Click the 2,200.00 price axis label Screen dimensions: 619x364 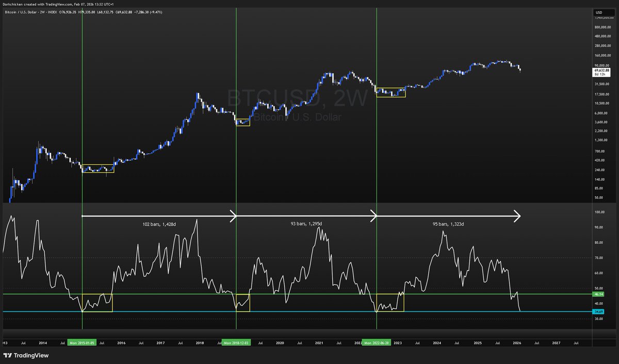(600, 131)
